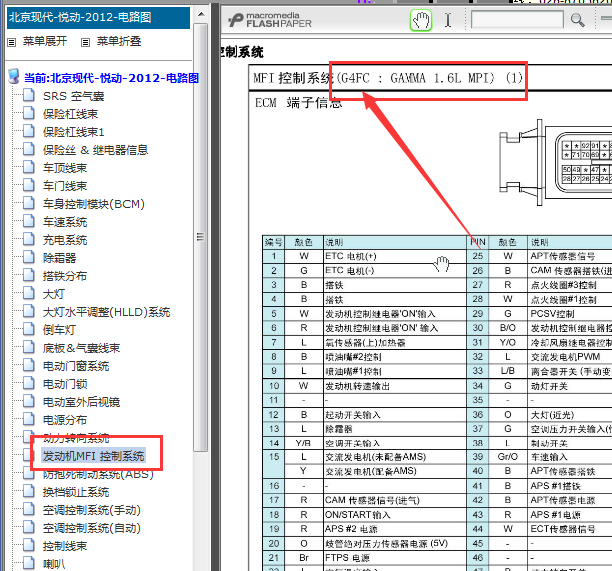The image size is (612, 571).
Task: Open 车门线束 tree item
Action: tap(65, 186)
